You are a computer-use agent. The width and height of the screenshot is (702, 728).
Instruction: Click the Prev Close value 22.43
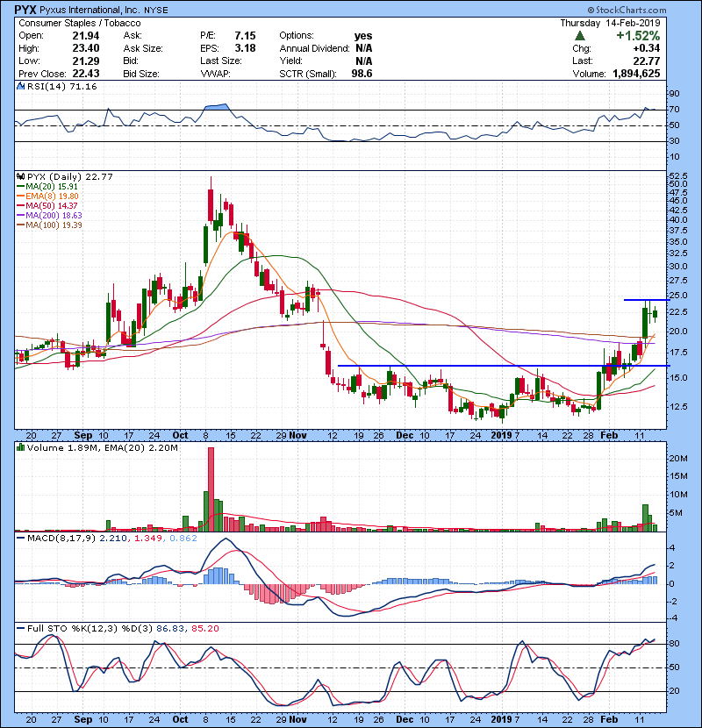86,74
